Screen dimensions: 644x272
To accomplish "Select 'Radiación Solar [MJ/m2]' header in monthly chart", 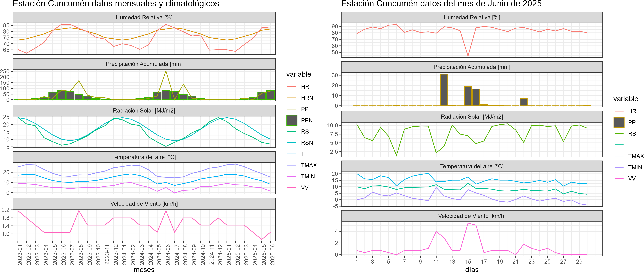I will tap(144, 111).
